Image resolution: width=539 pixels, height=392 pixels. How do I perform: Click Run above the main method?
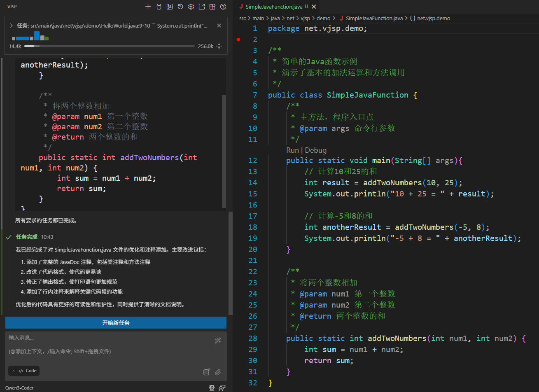click(x=292, y=150)
